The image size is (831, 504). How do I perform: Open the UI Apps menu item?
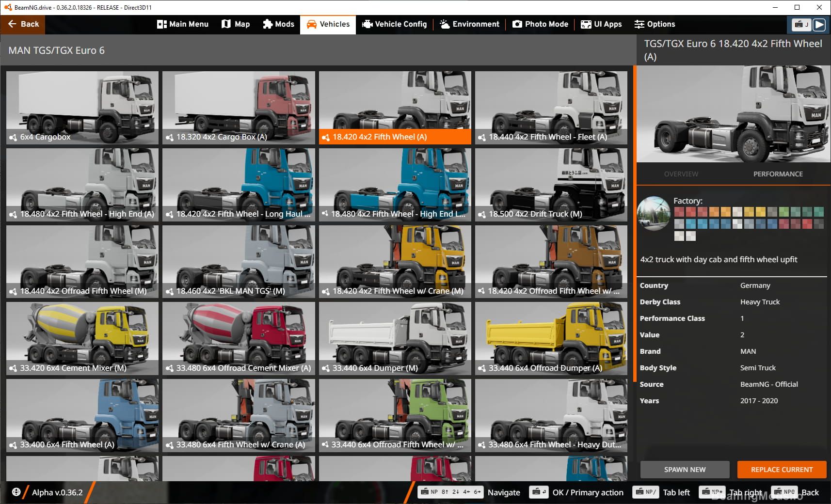[x=601, y=24]
